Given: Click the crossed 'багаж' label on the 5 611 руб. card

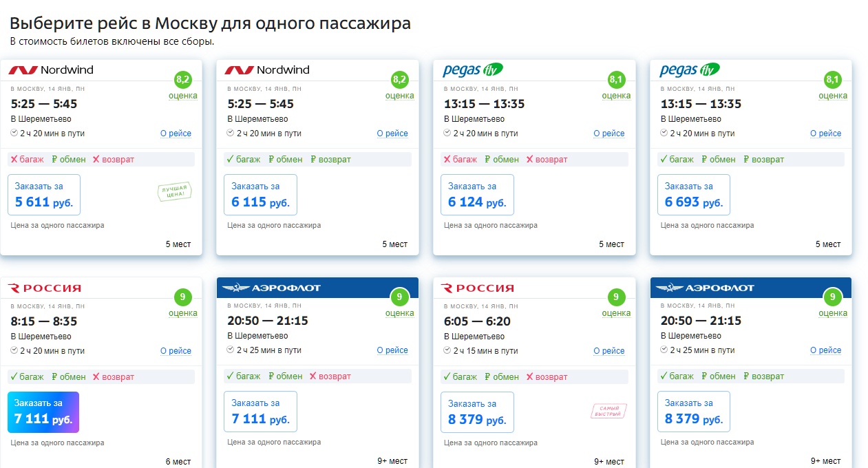Looking at the screenshot, I should click(x=27, y=159).
